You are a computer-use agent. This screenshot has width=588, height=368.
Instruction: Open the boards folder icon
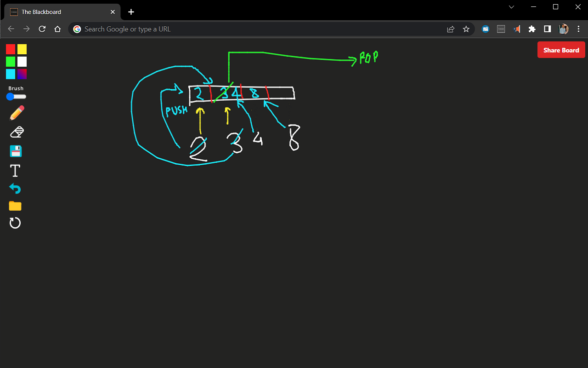click(x=15, y=206)
